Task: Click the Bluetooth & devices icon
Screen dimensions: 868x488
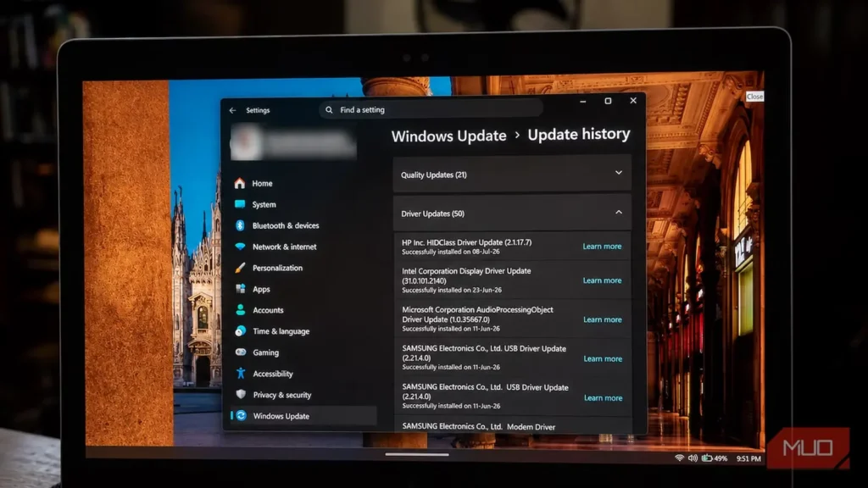Action: (240, 225)
